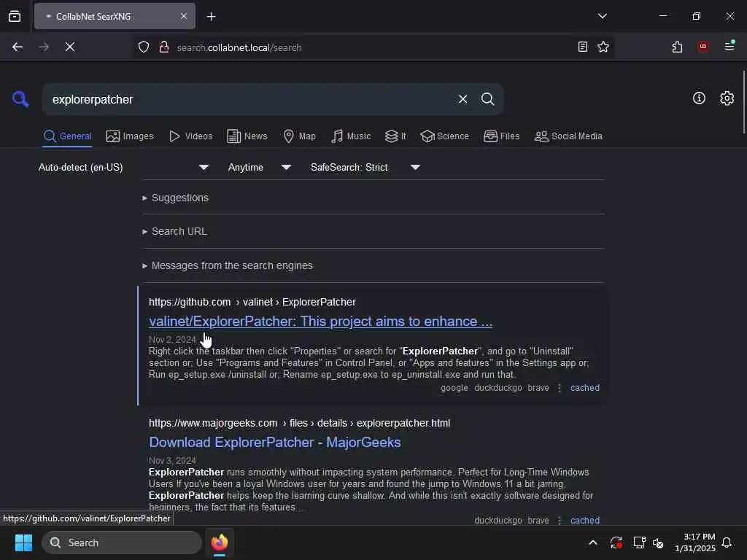Click "google" engine label on GitHub result
The image size is (747, 560).
pos(454,388)
